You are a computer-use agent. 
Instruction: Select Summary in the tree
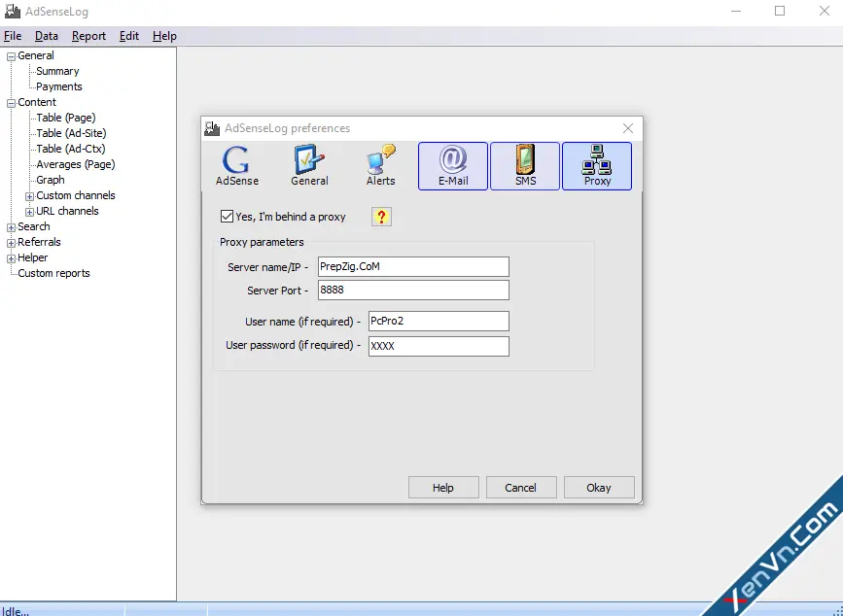(x=57, y=71)
